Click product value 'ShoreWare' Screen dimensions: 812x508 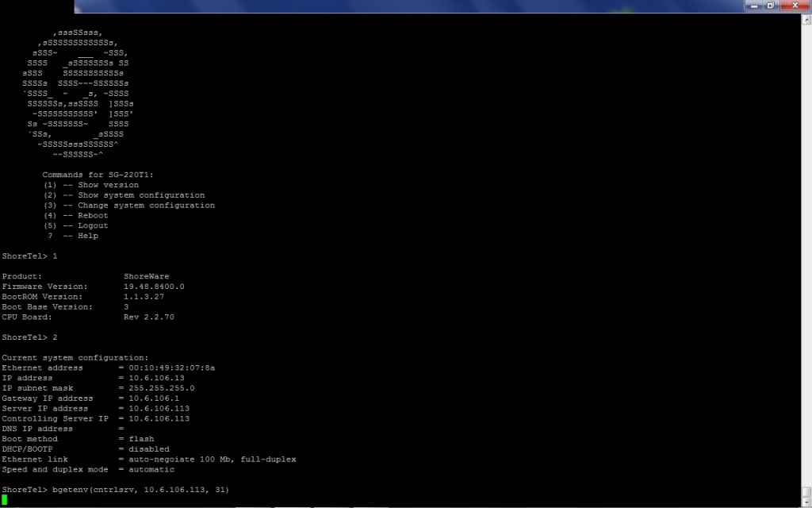(147, 276)
